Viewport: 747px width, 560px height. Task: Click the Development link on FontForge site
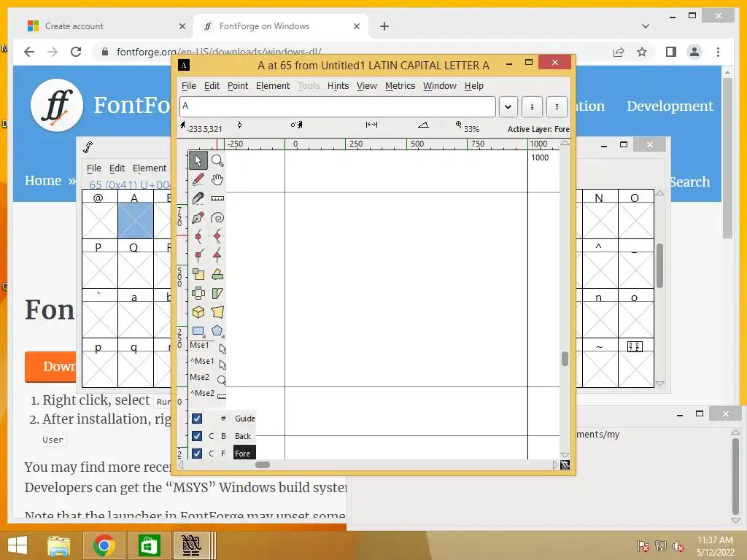670,106
